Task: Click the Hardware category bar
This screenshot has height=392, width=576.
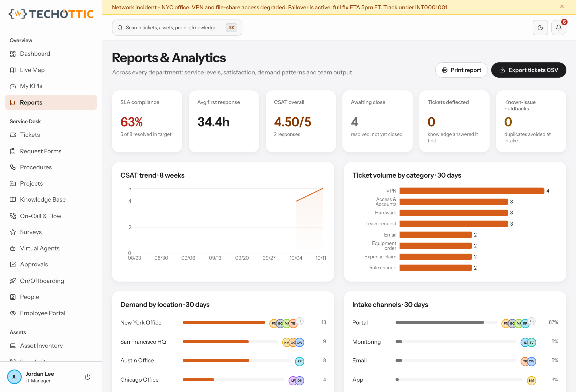Action: (454, 213)
